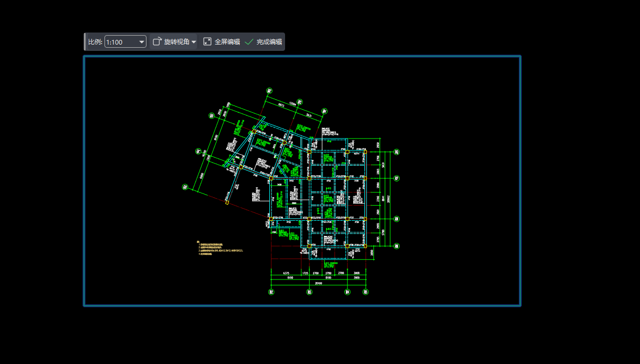Select top axis bubble on plan's right side
The image size is (640, 364).
click(397, 152)
